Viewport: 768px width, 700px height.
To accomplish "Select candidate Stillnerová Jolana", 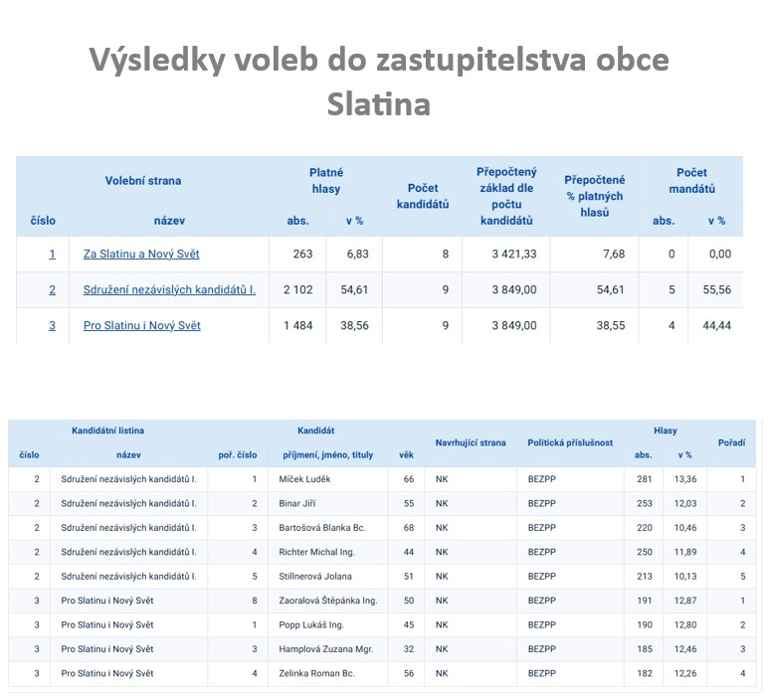I will pyautogui.click(x=315, y=576).
